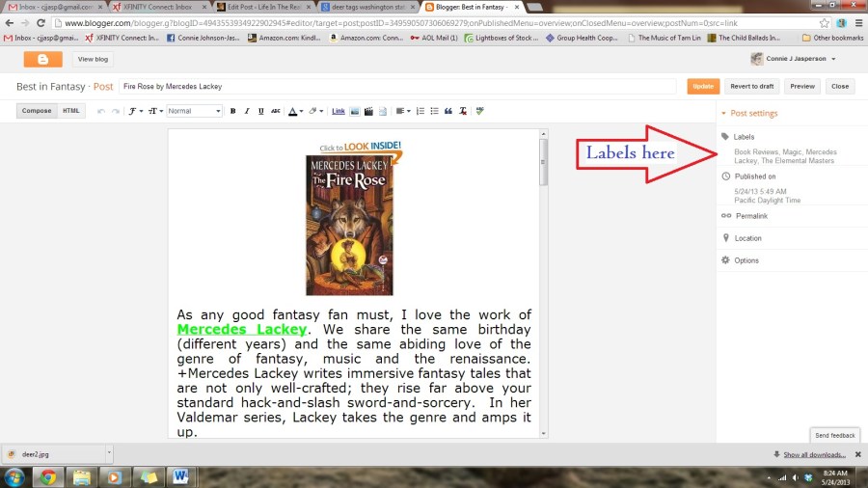
Task: Open the font family dropdown
Action: pos(135,111)
